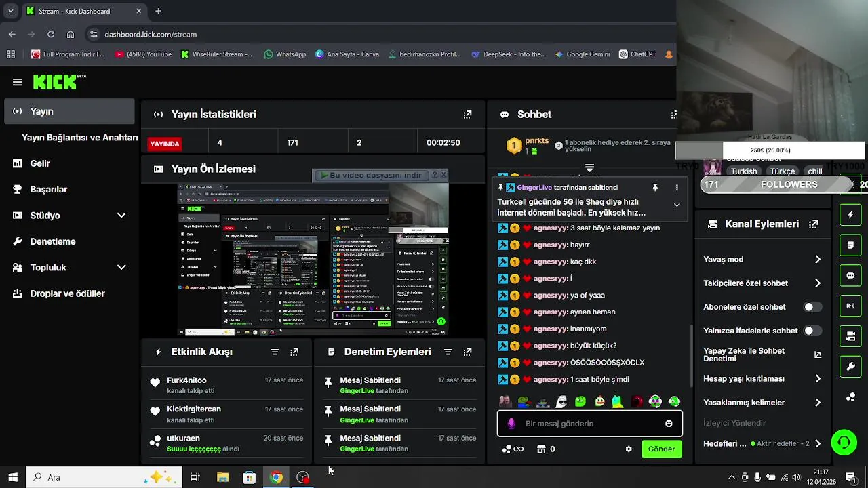Click the pin icon on the pinned message
868x488 pixels.
point(655,187)
